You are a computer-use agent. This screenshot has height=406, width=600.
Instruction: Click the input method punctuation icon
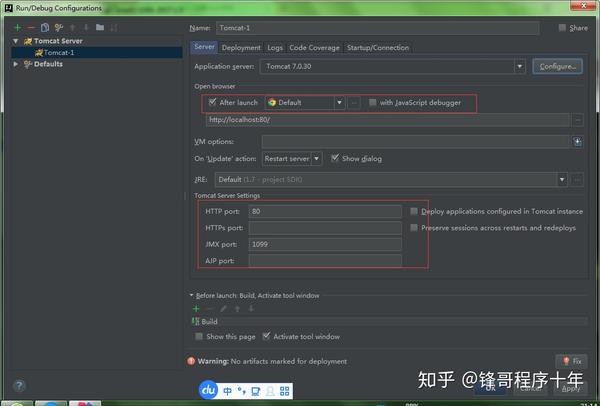coord(241,391)
